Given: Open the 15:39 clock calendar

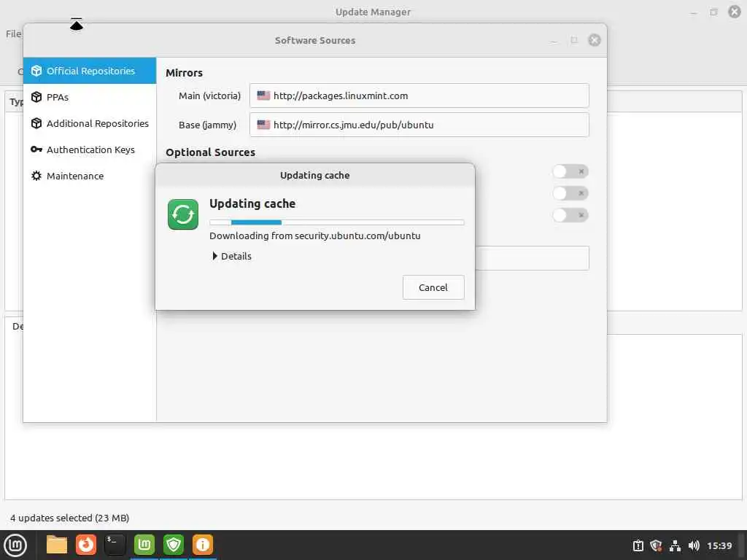Looking at the screenshot, I should click(x=719, y=545).
